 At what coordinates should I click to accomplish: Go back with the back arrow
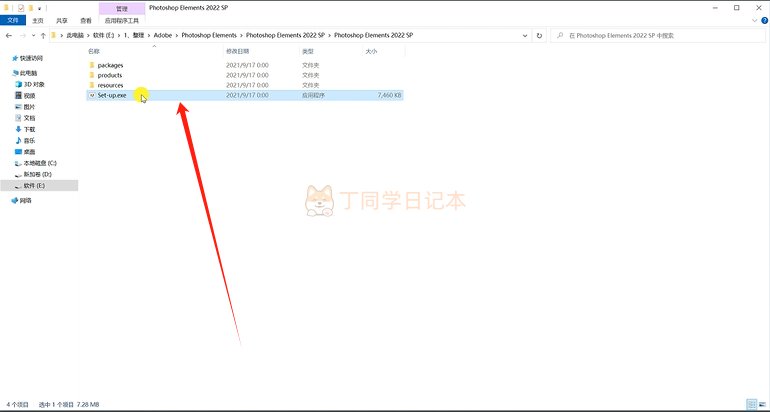click(8, 35)
